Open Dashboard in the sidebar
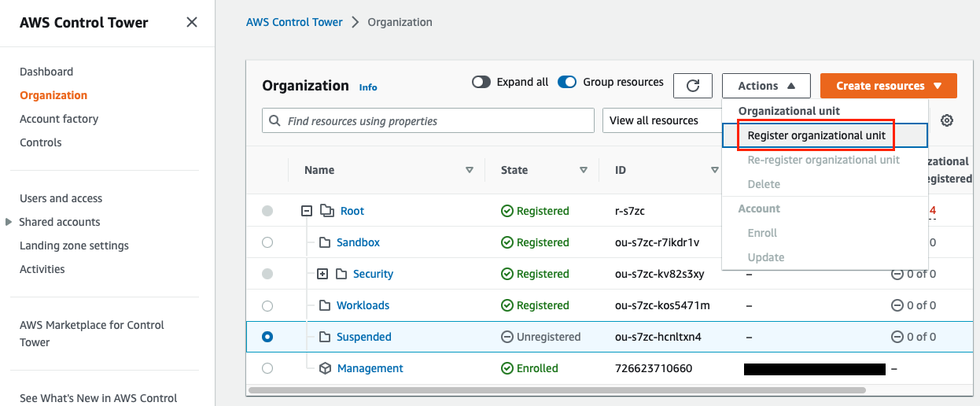Viewport: 980px width, 406px height. [46, 72]
